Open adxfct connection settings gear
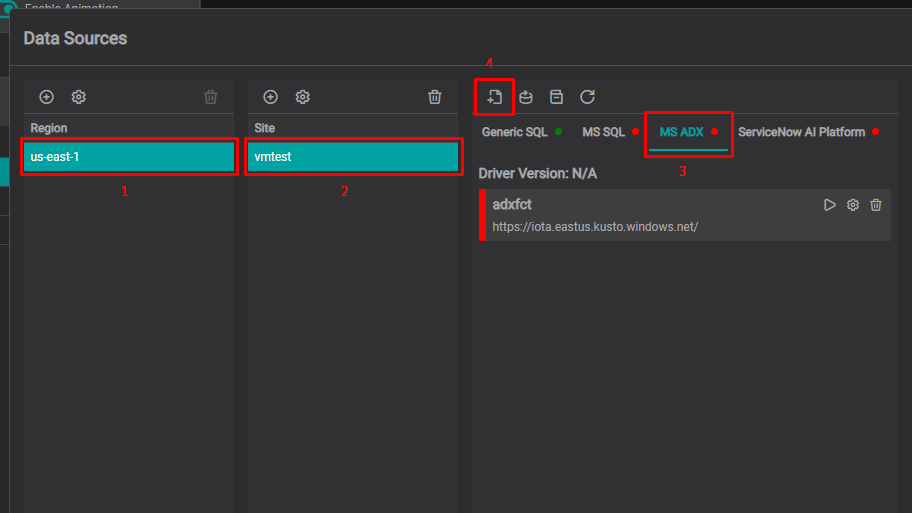Screen dimensions: 912x513 coord(853,205)
